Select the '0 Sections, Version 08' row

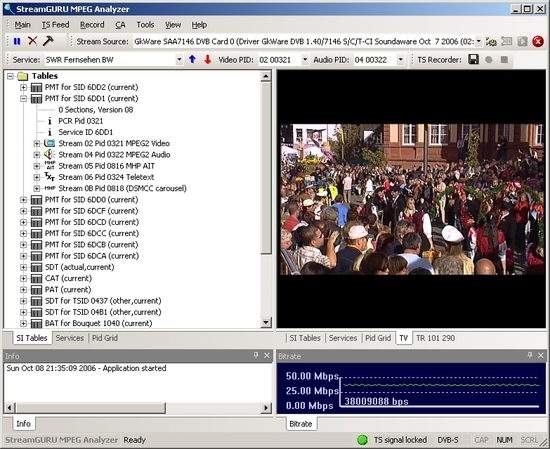point(96,110)
